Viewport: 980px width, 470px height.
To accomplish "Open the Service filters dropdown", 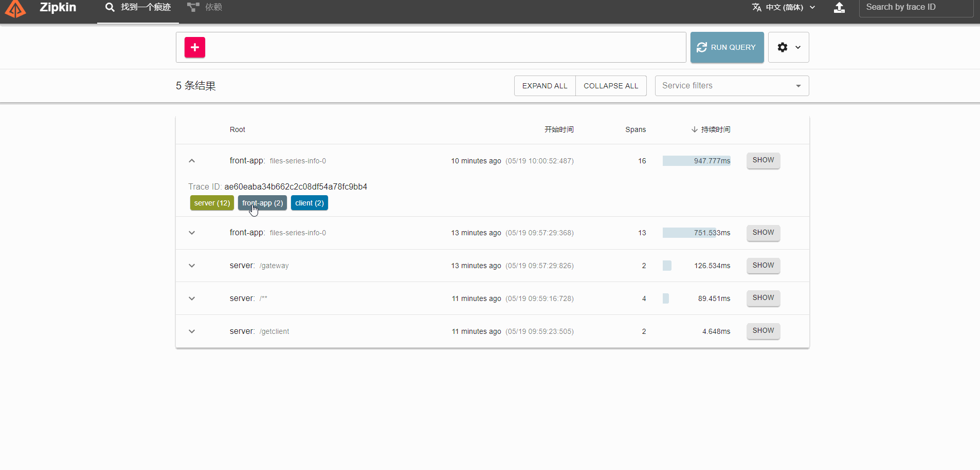I will [x=731, y=86].
